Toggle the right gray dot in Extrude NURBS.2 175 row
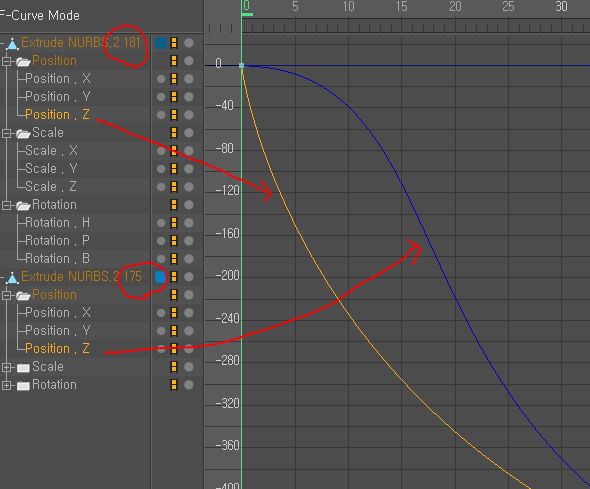The height and width of the screenshot is (489, 590). coord(189,277)
